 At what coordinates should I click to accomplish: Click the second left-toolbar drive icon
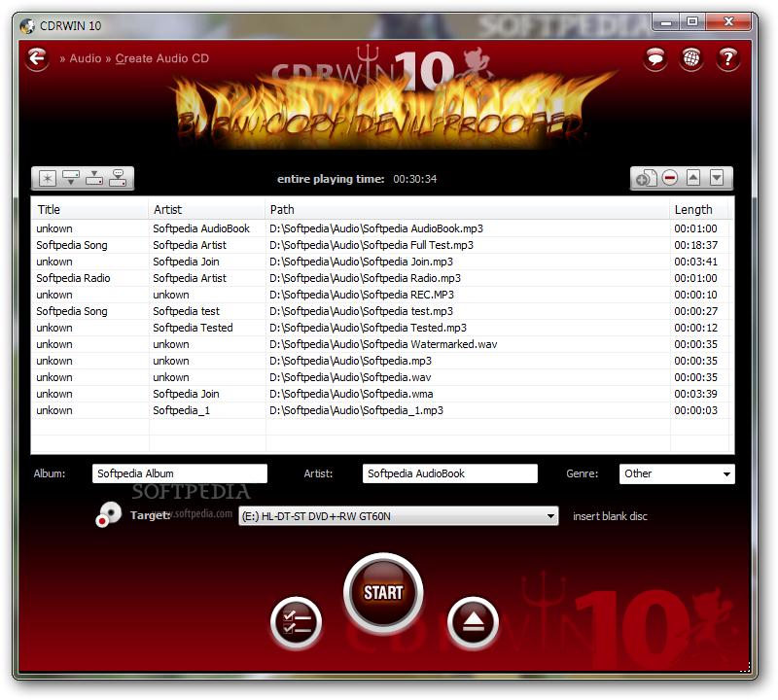71,178
